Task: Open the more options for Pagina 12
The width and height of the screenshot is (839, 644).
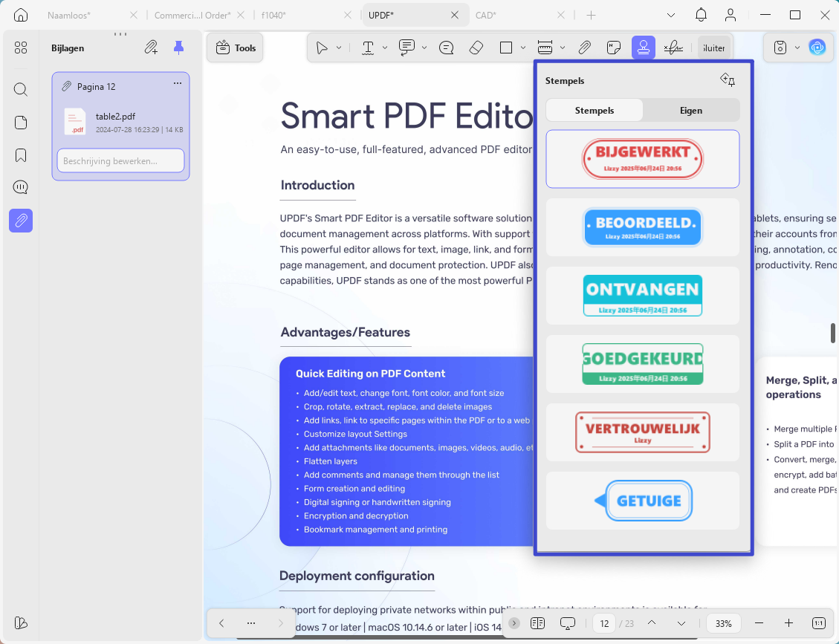Action: [178, 83]
